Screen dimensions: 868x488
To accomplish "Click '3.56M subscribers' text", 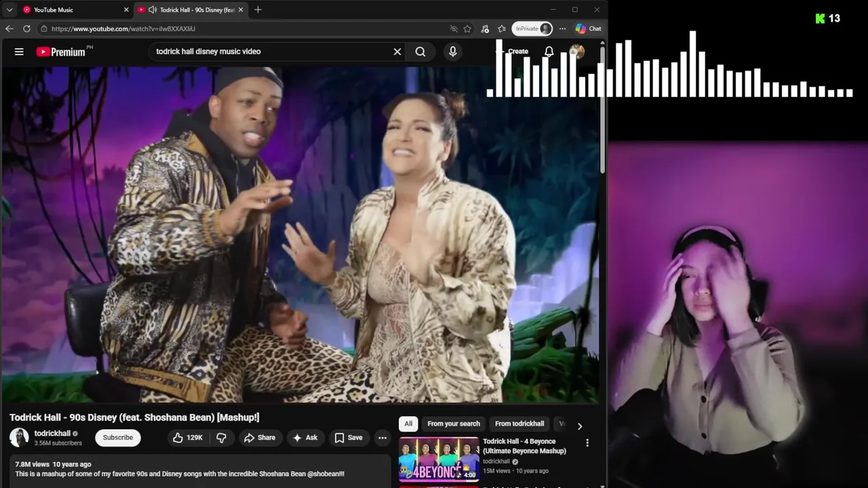I will (x=58, y=443).
